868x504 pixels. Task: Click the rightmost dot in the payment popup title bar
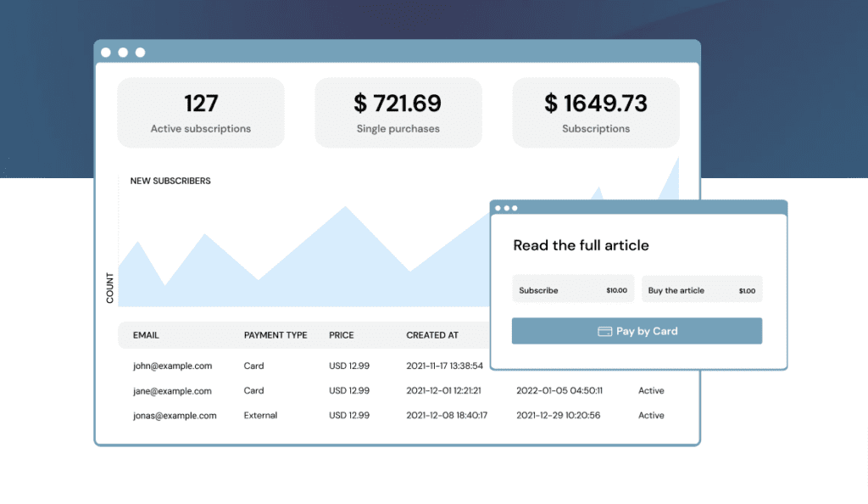click(515, 208)
